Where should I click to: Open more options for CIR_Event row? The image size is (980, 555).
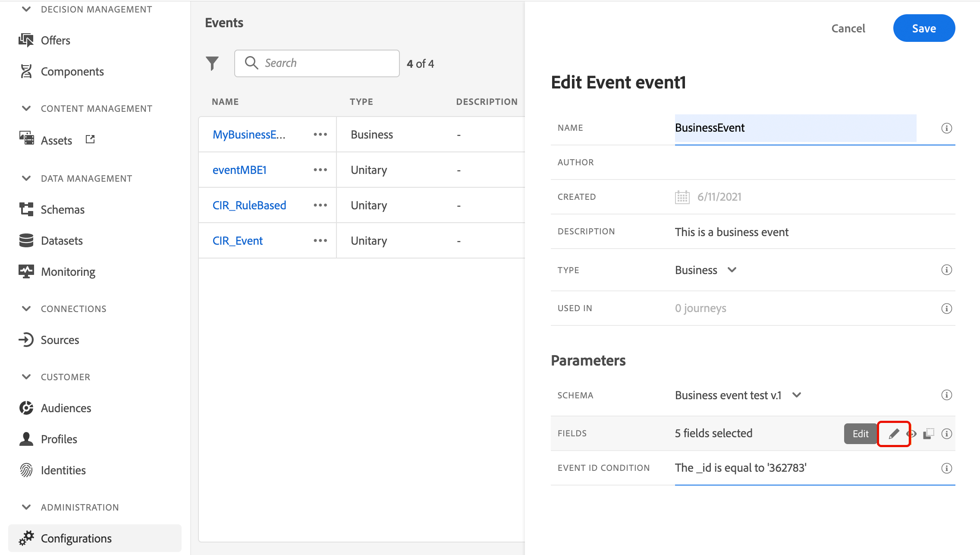coord(320,241)
